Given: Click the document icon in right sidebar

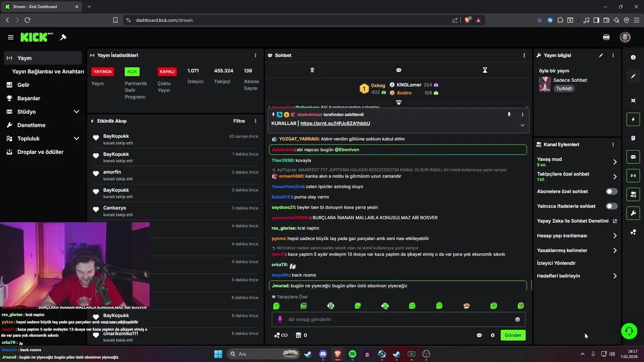Looking at the screenshot, I should pyautogui.click(x=633, y=138).
